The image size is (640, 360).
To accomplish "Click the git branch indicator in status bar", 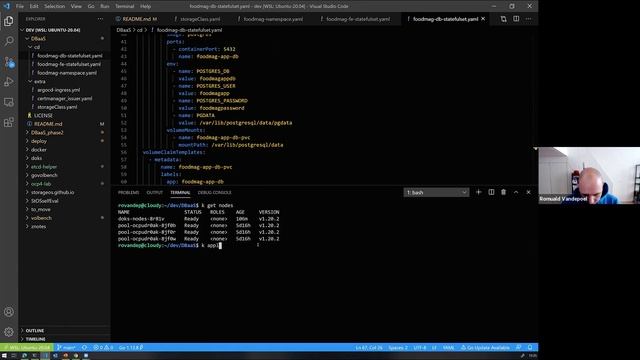I will pyautogui.click(x=66, y=348).
